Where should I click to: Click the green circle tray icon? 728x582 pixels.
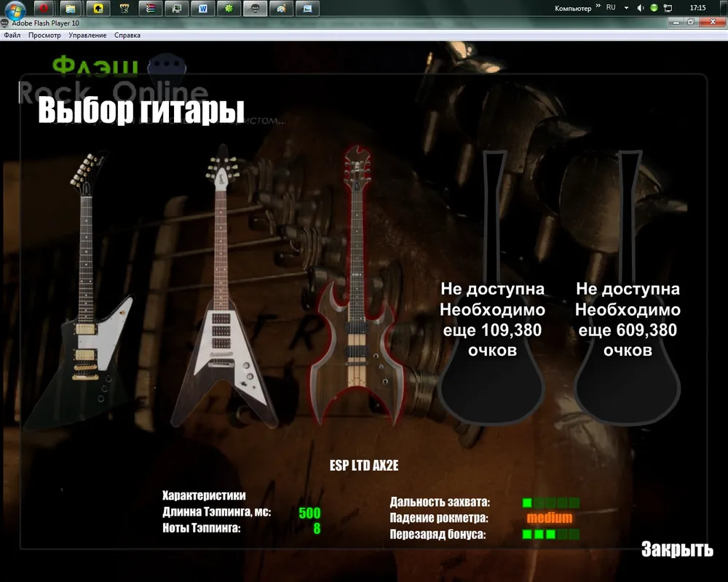tap(654, 8)
